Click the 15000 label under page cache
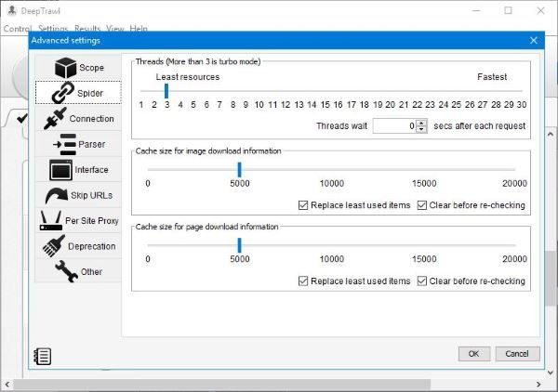The height and width of the screenshot is (392, 558). coord(424,259)
